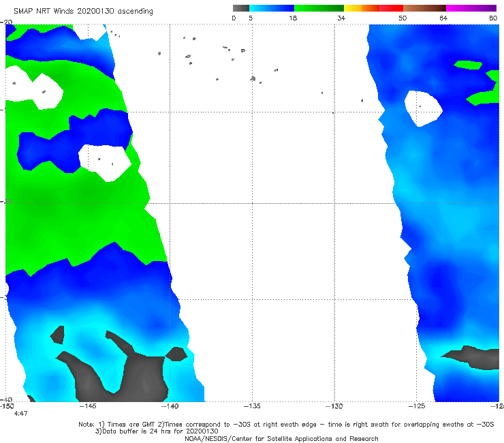The height and width of the screenshot is (443, 504).
Task: Click the title 'SMAP NRT Winds 20200130 ascending'
Action: [83, 12]
